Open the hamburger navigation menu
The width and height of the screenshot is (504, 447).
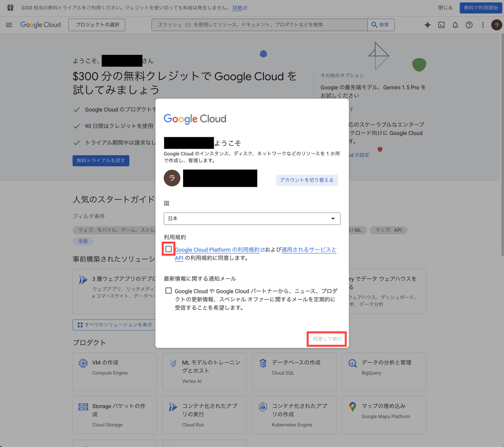[x=9, y=25]
